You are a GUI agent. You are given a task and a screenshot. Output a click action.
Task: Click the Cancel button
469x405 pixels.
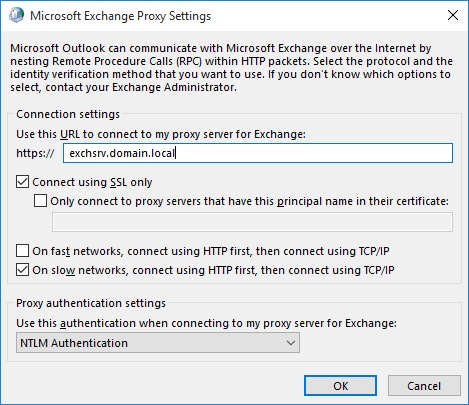pos(424,386)
